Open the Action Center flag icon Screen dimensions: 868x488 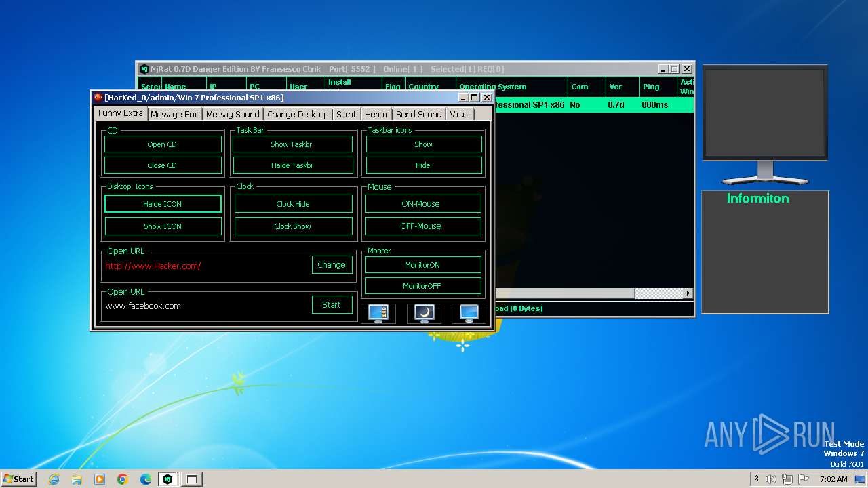point(804,479)
